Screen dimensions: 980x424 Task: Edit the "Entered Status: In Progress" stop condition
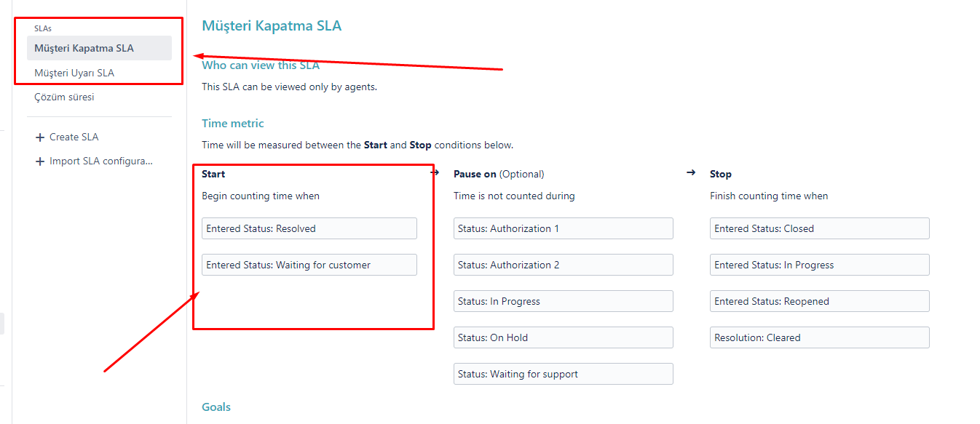pos(819,264)
